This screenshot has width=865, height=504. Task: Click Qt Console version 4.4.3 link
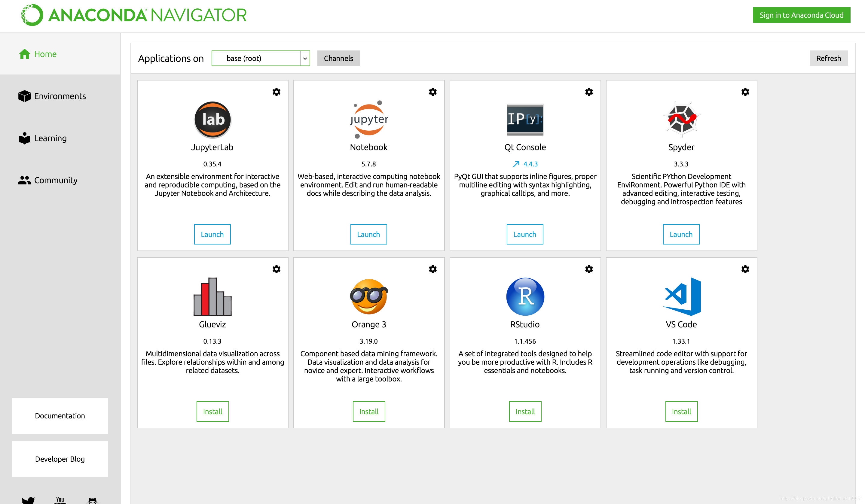[531, 164]
